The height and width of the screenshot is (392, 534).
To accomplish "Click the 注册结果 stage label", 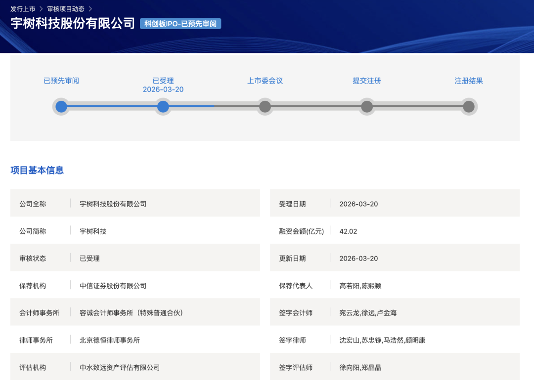I will pyautogui.click(x=468, y=81).
